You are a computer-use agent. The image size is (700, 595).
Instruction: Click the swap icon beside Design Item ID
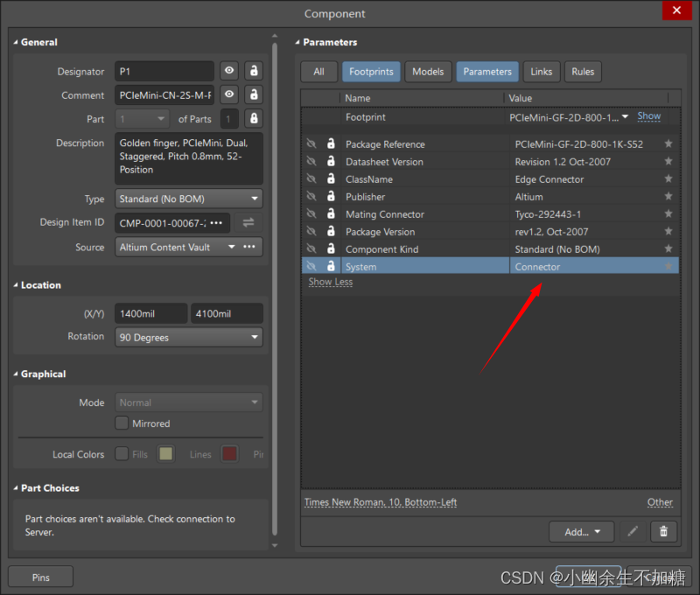click(248, 222)
